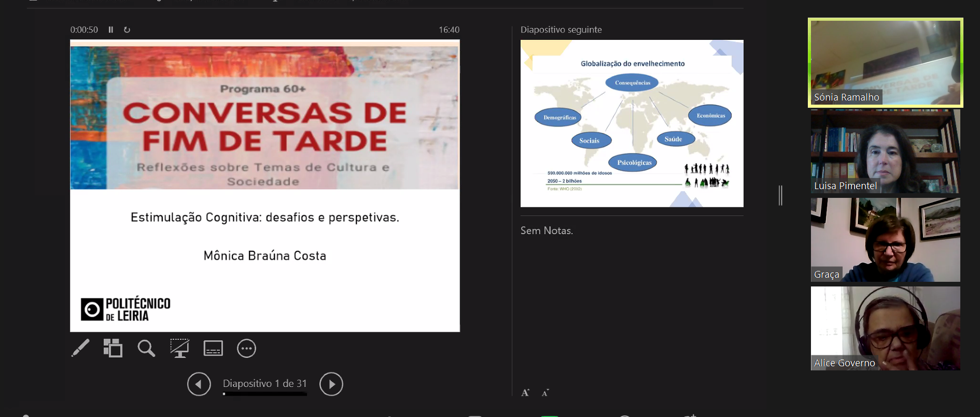Click the vertical panel divider handle
The image size is (980, 417).
click(x=780, y=195)
